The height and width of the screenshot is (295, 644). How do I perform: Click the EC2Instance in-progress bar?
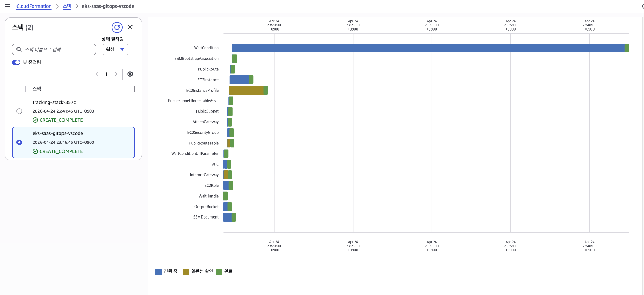239,80
